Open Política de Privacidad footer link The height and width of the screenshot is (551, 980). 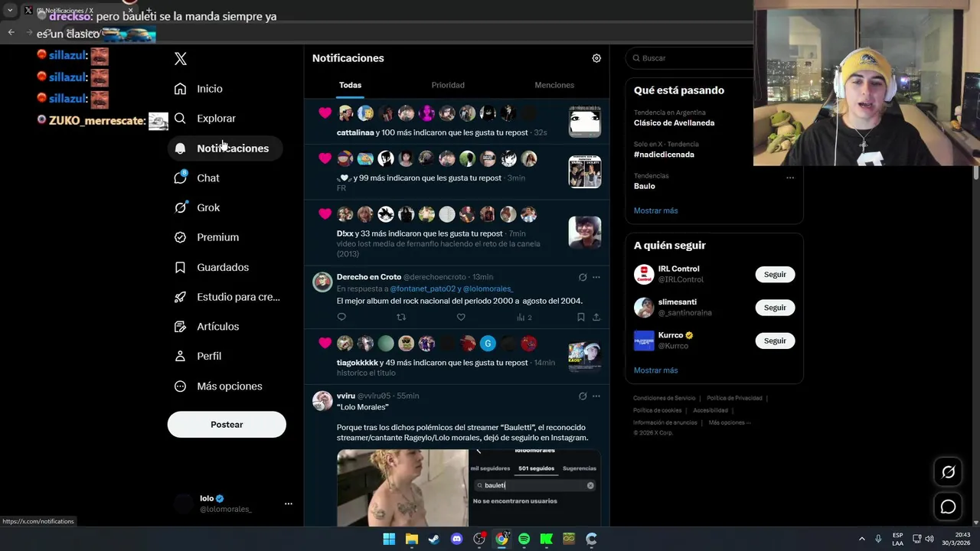[734, 398]
